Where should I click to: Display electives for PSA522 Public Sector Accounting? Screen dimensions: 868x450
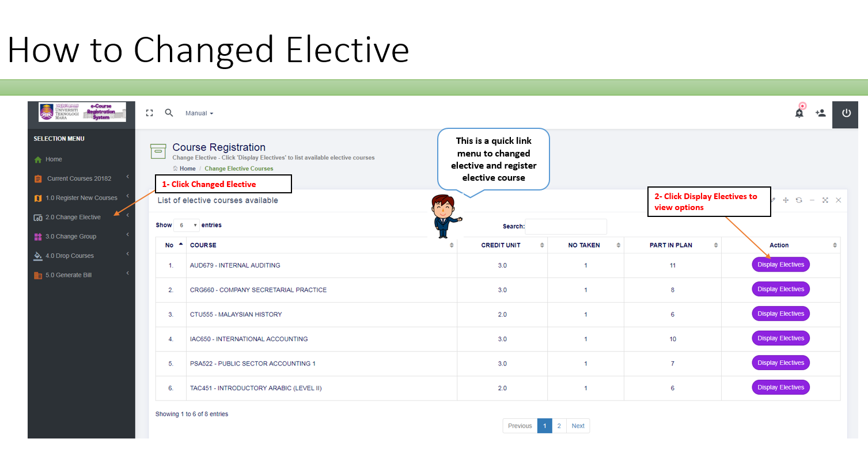click(x=780, y=363)
